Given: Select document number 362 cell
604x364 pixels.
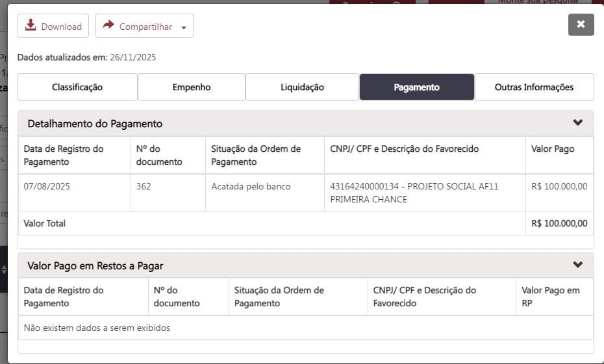Looking at the screenshot, I should [144, 186].
